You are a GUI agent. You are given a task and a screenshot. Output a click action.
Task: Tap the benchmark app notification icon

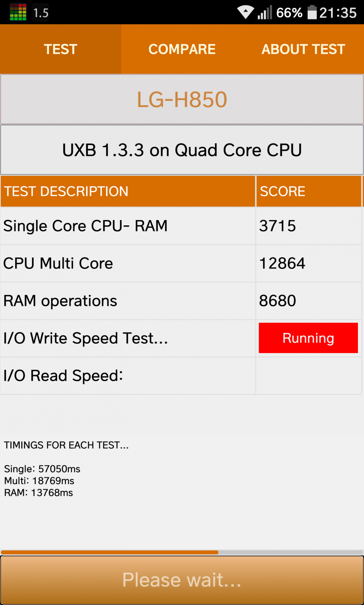coord(18,12)
